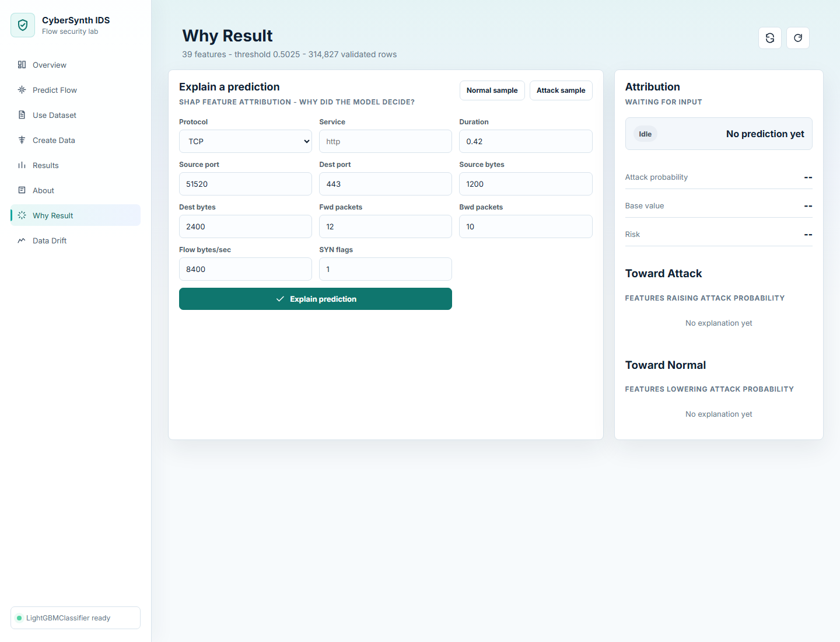Image resolution: width=840 pixels, height=642 pixels.
Task: Navigate to Data Drift in the sidebar
Action: pos(76,240)
